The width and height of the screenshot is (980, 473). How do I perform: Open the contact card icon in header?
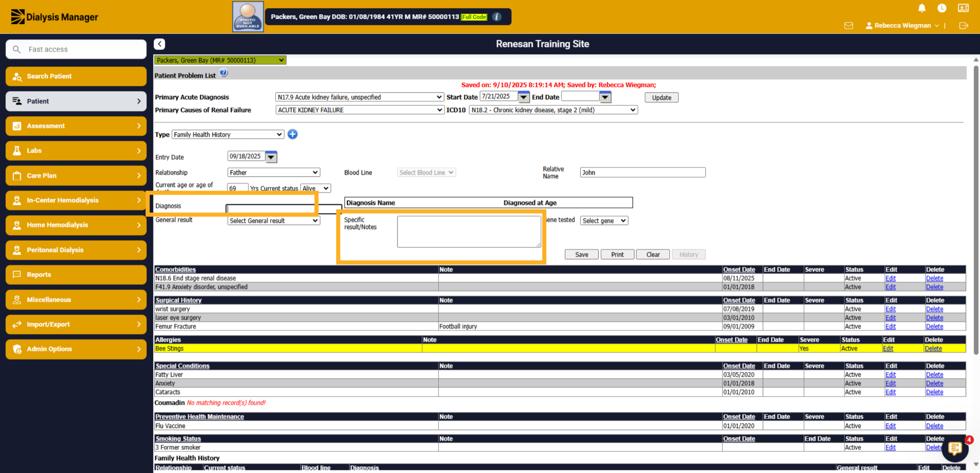[x=963, y=8]
